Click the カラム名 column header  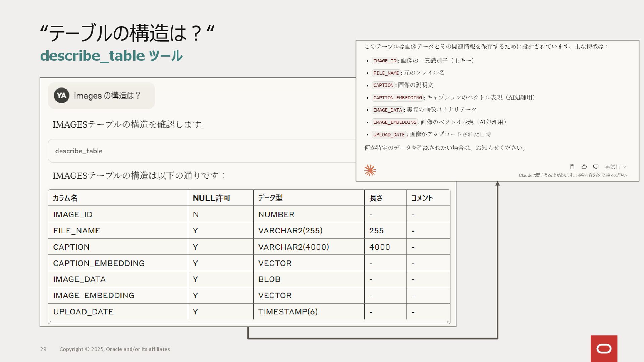(65, 198)
